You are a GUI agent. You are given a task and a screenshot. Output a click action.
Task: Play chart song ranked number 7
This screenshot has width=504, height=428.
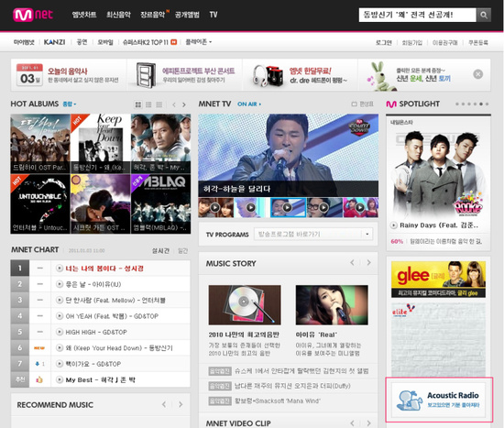[60, 364]
